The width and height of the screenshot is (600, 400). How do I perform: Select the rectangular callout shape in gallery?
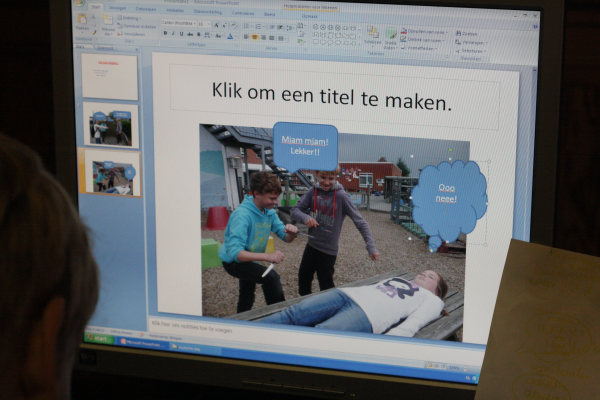point(316,42)
